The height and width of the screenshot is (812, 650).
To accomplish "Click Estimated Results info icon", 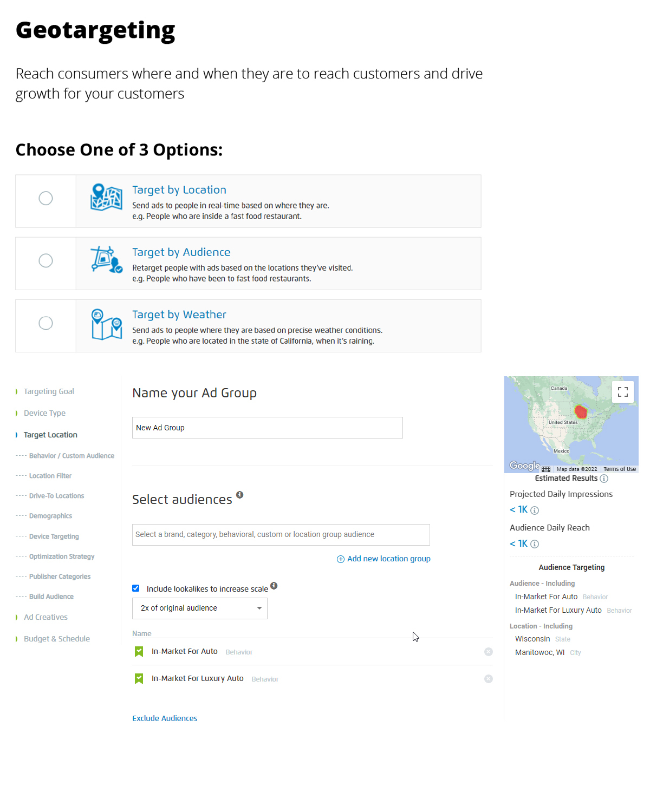I will (x=604, y=479).
